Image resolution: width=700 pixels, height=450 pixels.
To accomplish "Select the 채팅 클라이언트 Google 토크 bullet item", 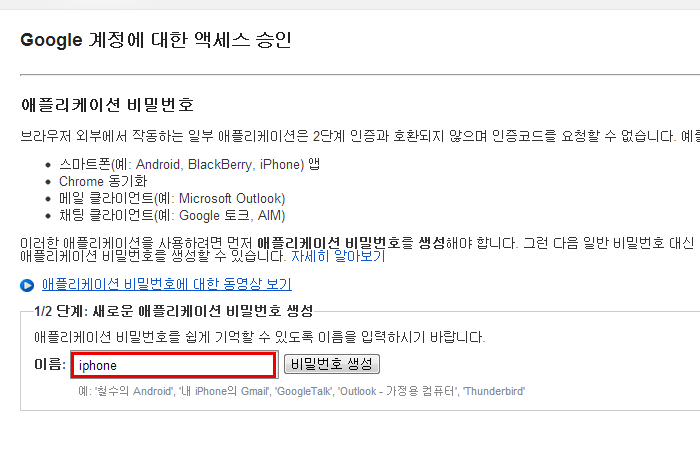I will click(172, 215).
